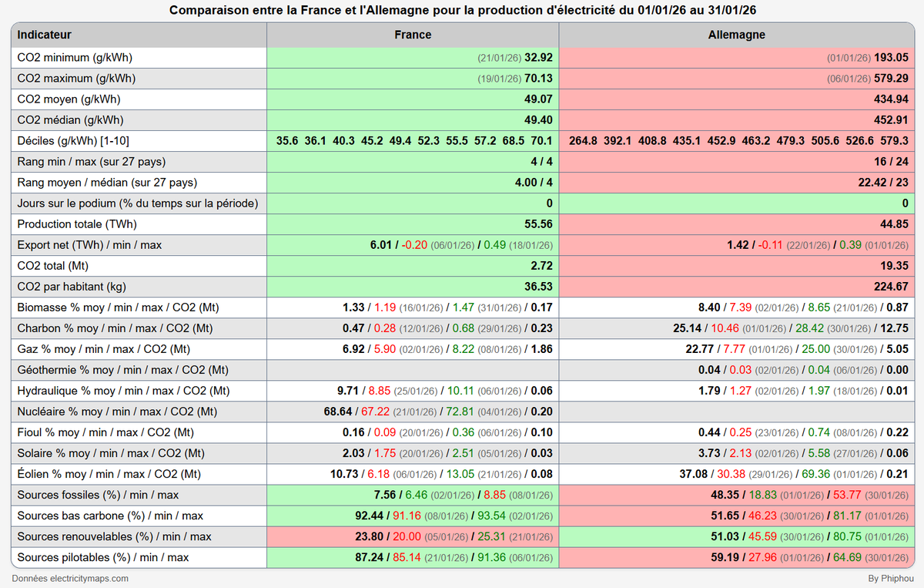
Task: Click France CO2 moyen value 49.07
Action: tap(539, 99)
